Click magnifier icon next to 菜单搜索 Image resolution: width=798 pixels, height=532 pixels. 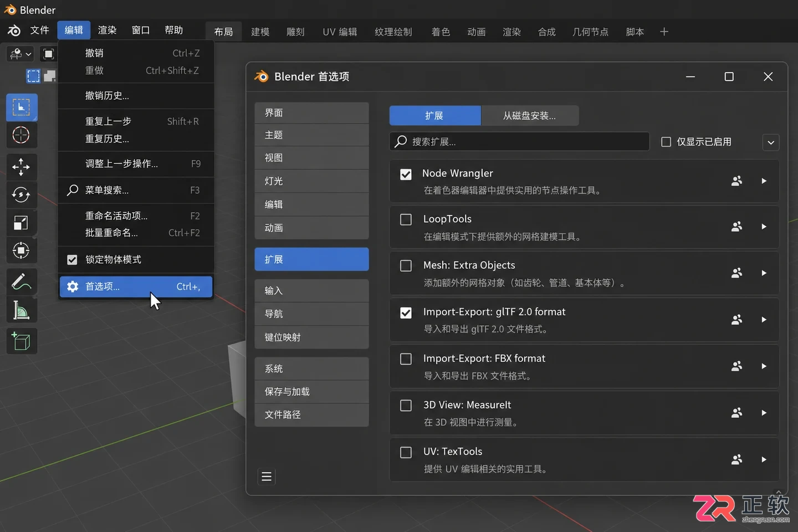pyautogui.click(x=73, y=190)
